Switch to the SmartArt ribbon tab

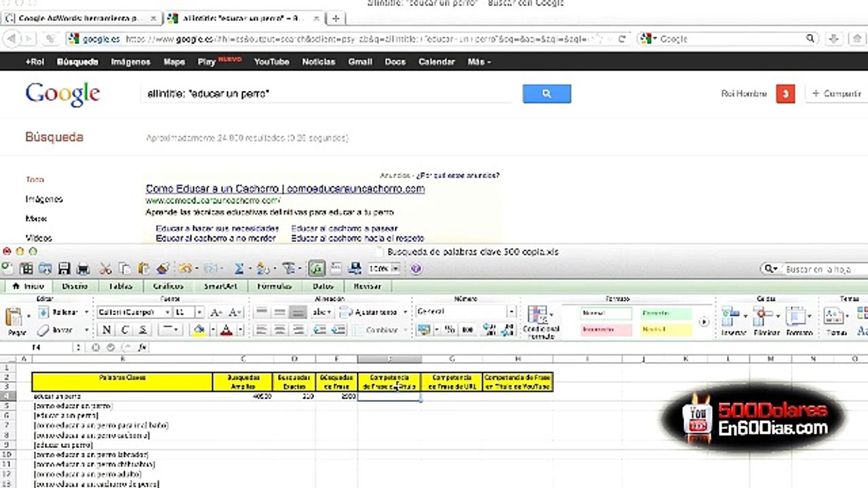(220, 286)
